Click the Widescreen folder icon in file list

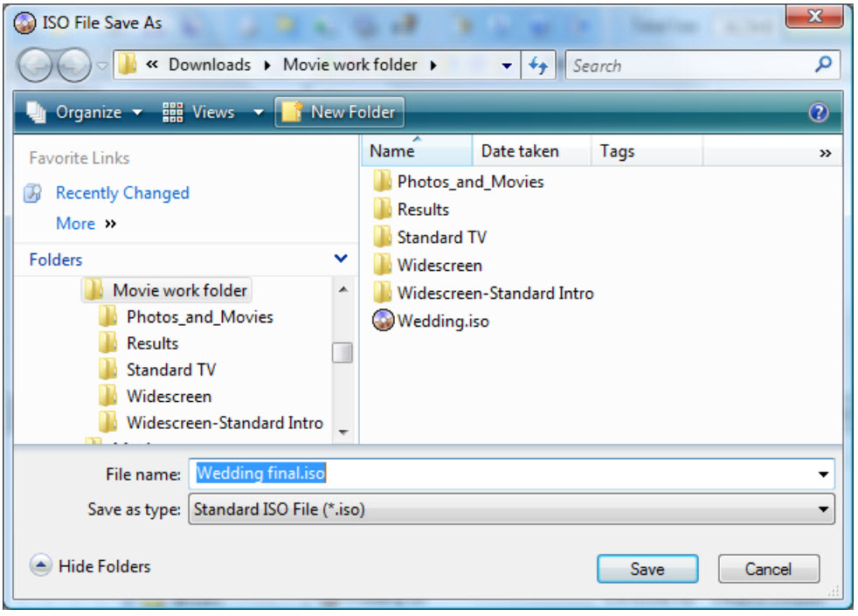383,264
